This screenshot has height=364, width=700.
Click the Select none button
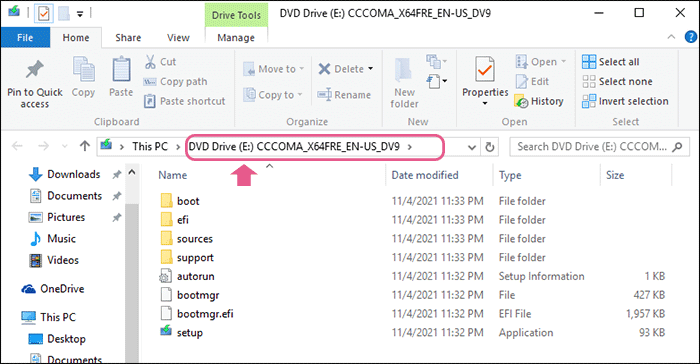click(617, 82)
